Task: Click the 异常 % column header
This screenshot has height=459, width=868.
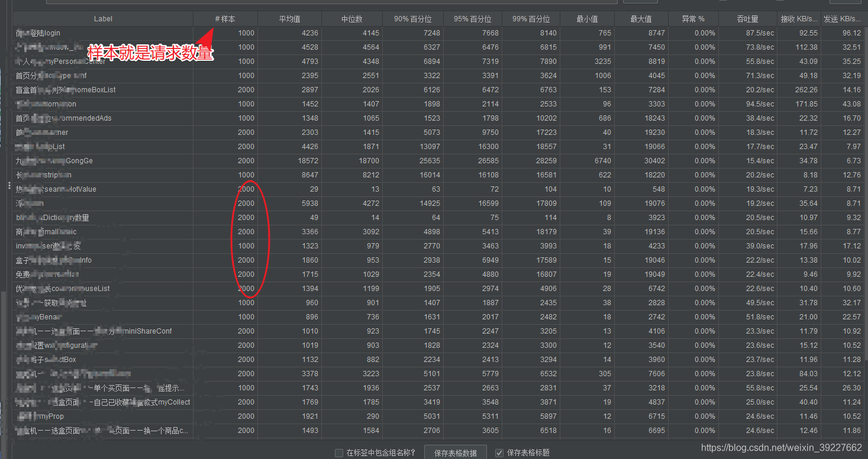Action: point(693,19)
